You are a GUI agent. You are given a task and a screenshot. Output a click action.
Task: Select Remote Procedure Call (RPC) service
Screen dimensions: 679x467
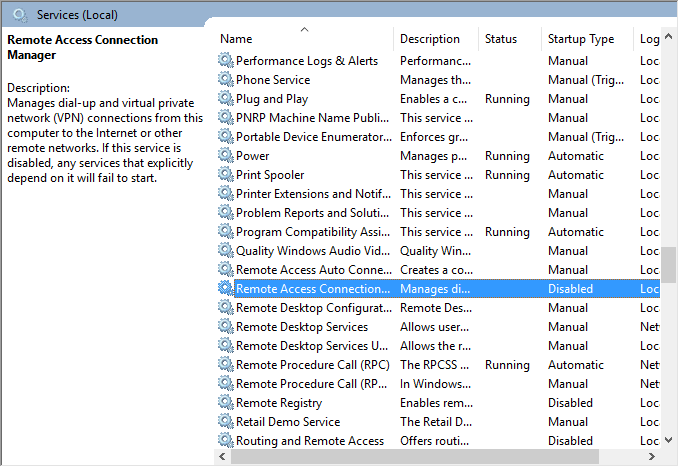pos(313,365)
